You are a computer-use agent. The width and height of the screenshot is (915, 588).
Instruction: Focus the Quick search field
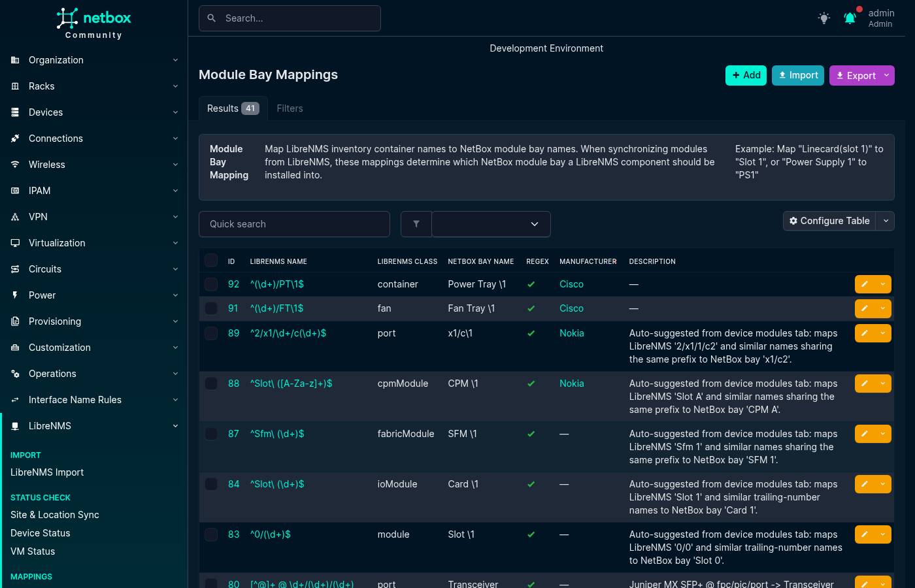pyautogui.click(x=294, y=224)
